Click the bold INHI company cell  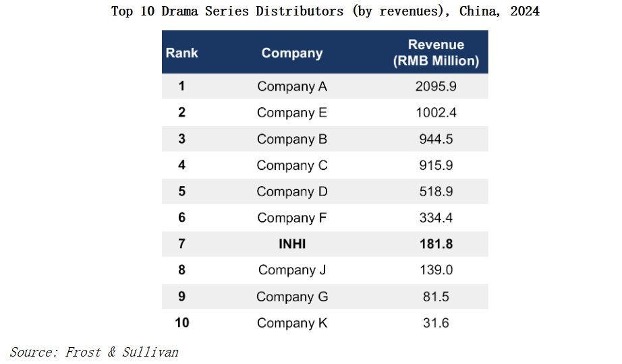pos(292,244)
